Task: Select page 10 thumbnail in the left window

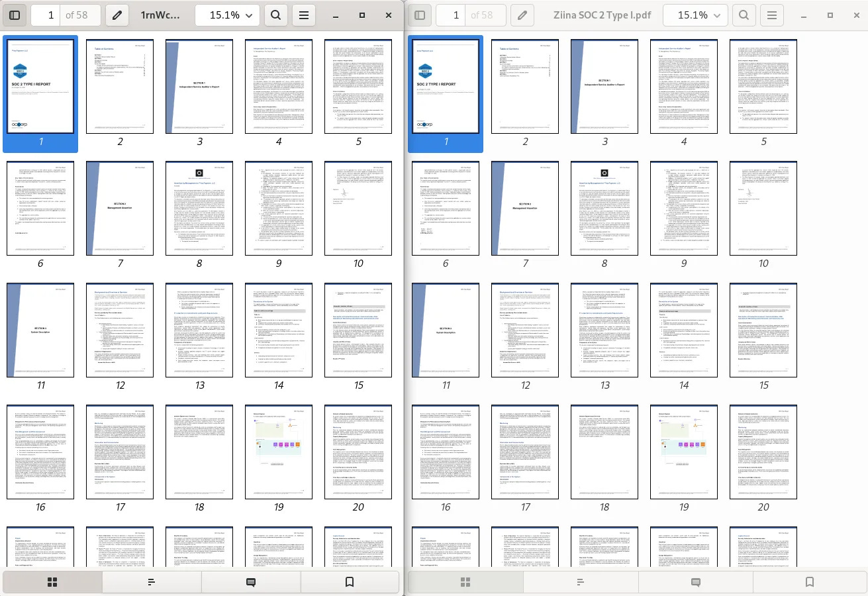Action: click(358, 209)
